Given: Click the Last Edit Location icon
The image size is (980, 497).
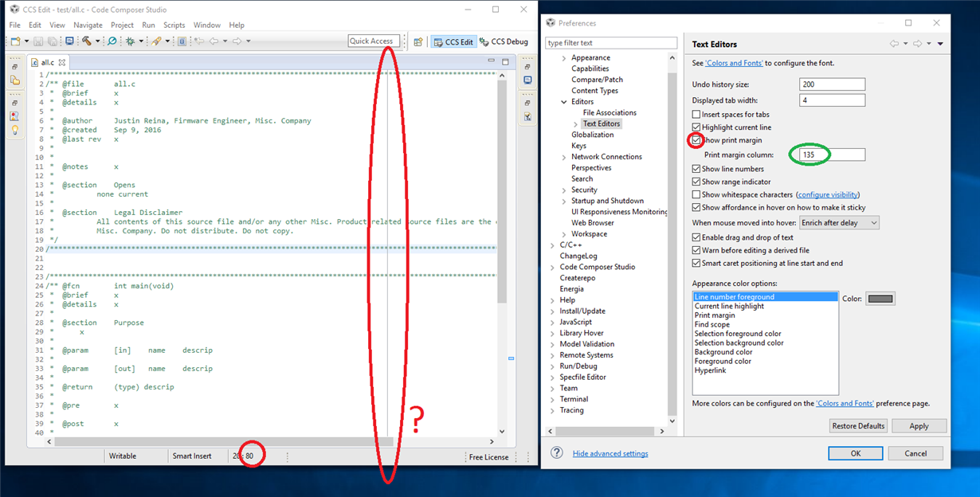Looking at the screenshot, I should pyautogui.click(x=199, y=41).
